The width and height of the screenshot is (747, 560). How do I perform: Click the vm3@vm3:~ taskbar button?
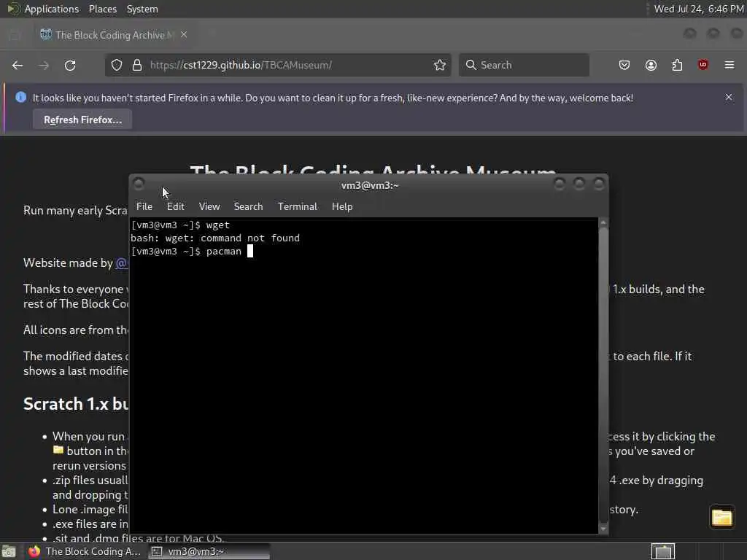(x=209, y=551)
